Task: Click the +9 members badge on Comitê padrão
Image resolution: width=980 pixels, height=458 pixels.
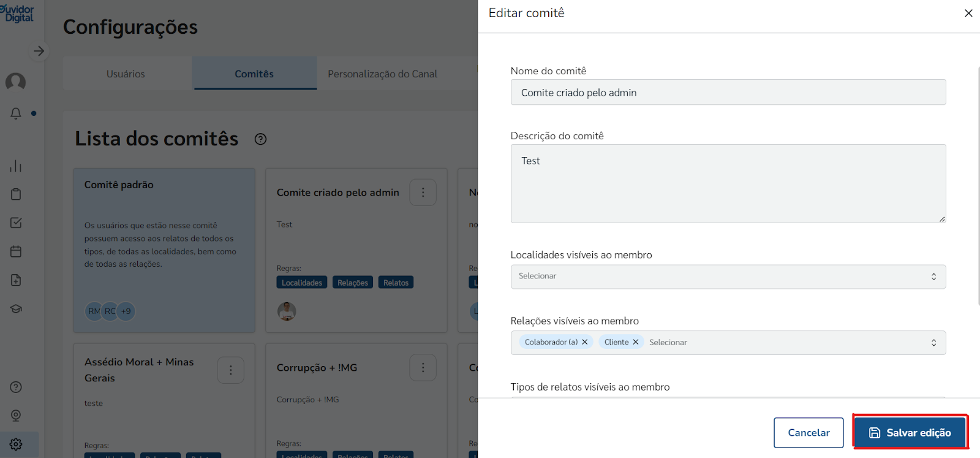Action: pyautogui.click(x=126, y=311)
